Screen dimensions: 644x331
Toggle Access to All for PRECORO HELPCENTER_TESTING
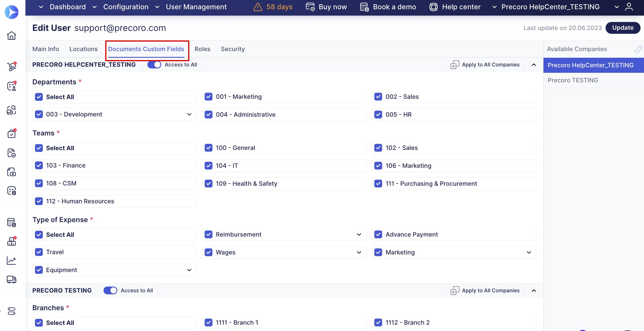(154, 65)
